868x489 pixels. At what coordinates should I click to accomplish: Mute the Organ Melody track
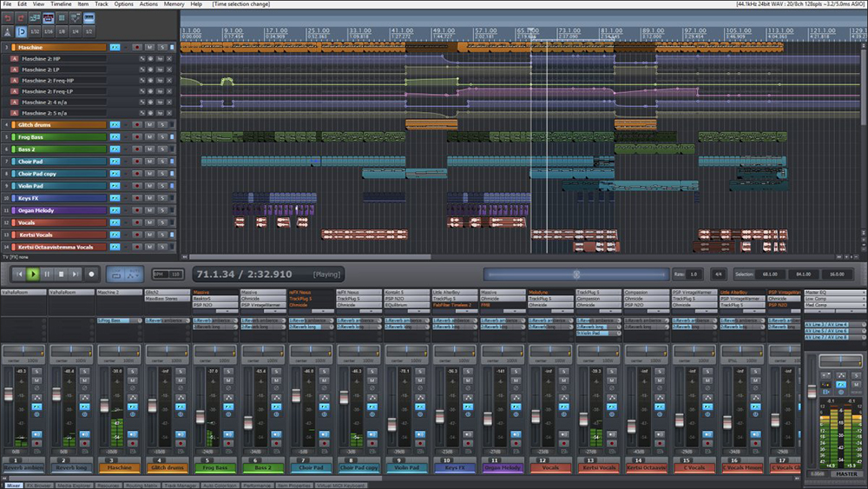(x=148, y=210)
